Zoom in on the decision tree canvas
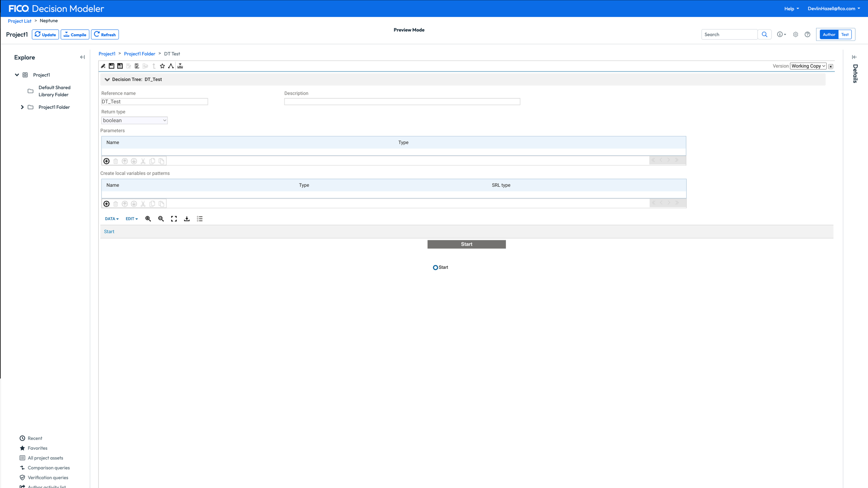Image resolution: width=868 pixels, height=488 pixels. coord(148,219)
